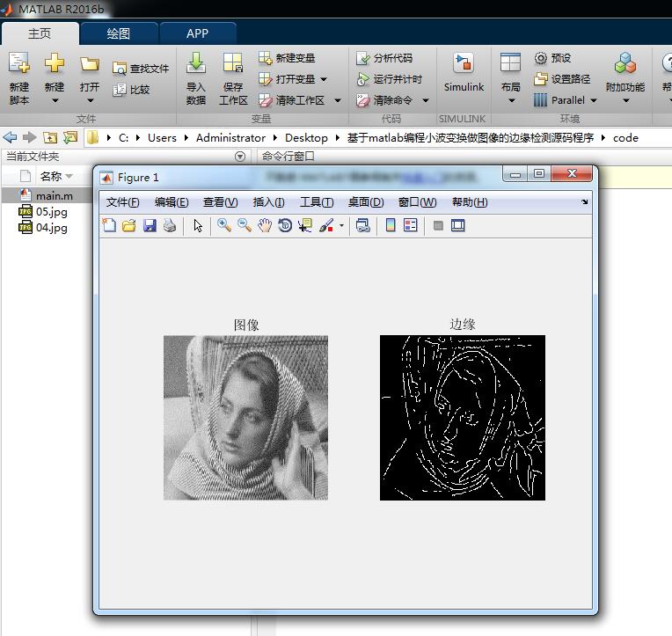Click the Open File icon in figure toolbar

[129, 225]
